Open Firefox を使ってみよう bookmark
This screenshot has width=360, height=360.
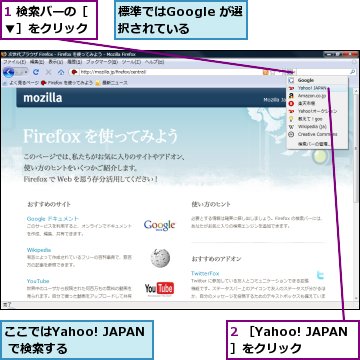pyautogui.click(x=67, y=82)
